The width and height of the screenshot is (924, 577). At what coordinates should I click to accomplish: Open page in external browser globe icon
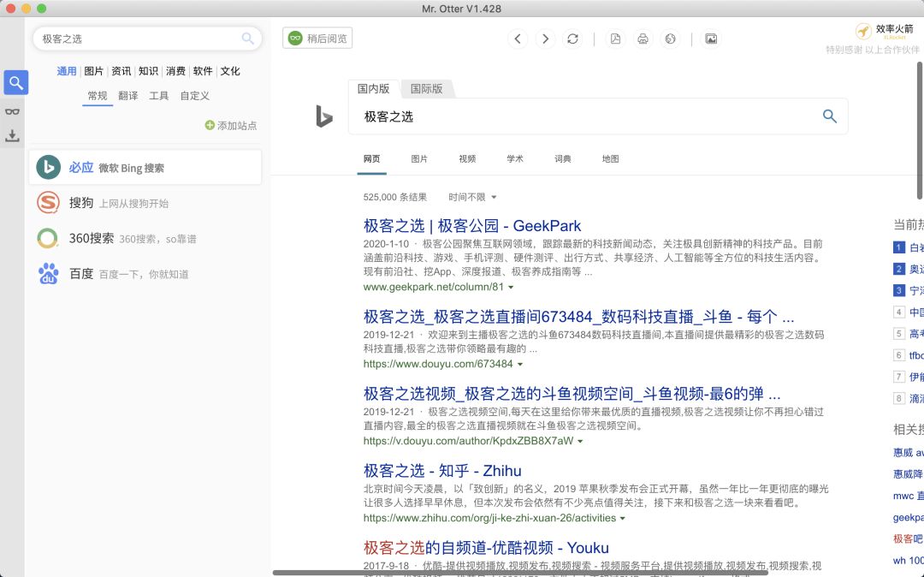click(x=670, y=39)
